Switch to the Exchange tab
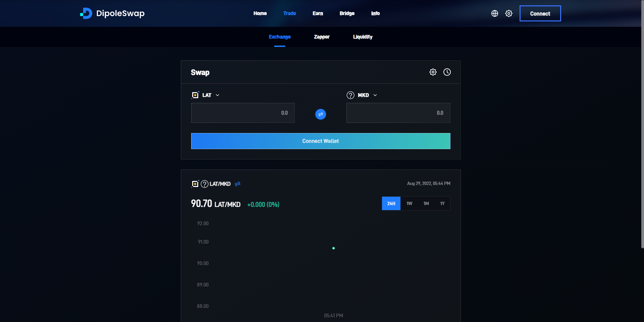The image size is (644, 322). [280, 37]
